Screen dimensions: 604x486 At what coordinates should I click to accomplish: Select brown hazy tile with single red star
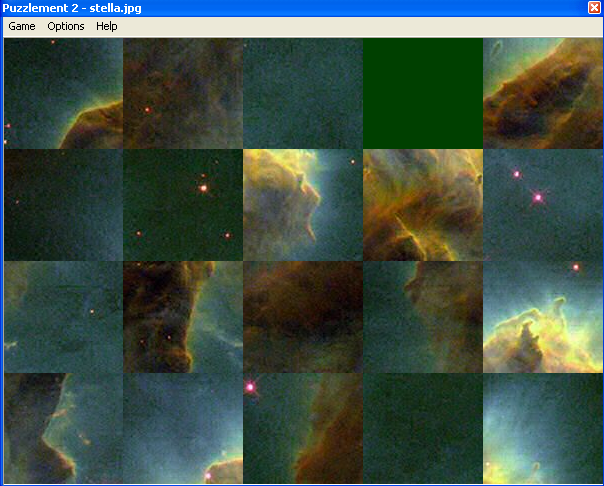pos(183,93)
